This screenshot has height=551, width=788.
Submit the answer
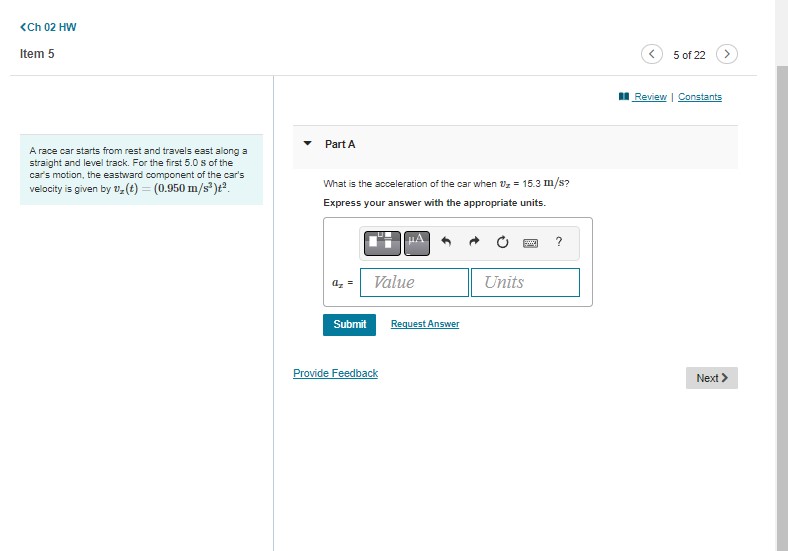[x=349, y=325]
